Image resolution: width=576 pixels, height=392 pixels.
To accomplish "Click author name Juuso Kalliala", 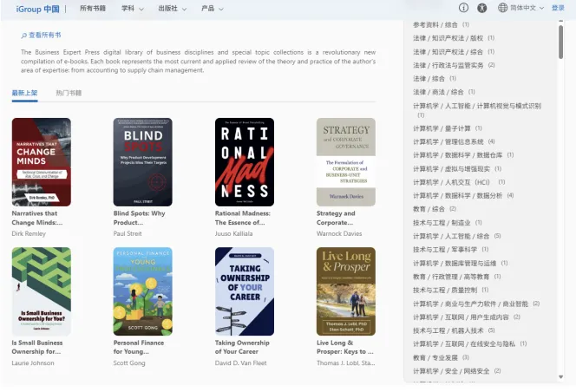I will pos(233,233).
